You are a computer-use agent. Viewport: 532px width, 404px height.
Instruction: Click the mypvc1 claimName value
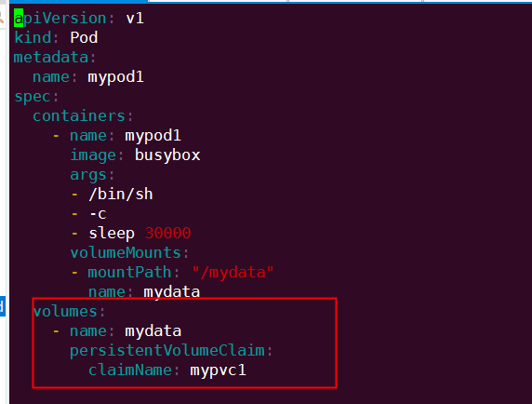pyautogui.click(x=219, y=370)
